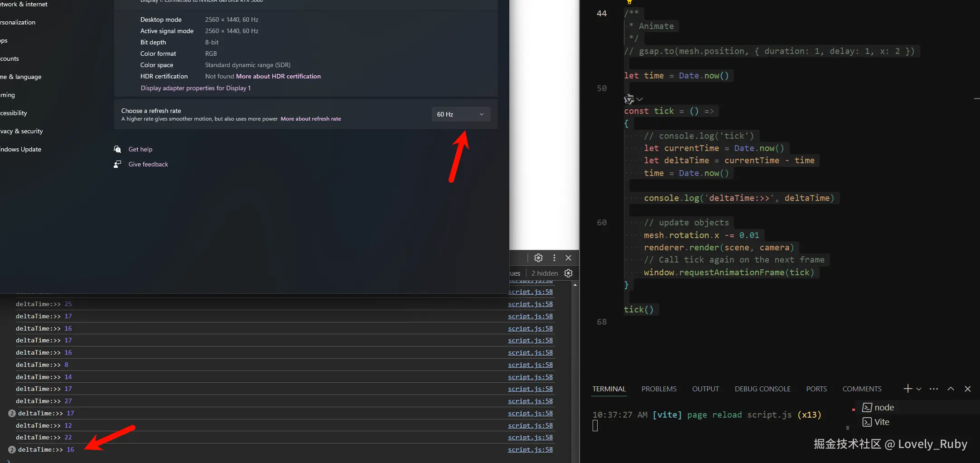Click the vite 'page reload script.js' terminal line

[x=707, y=415]
